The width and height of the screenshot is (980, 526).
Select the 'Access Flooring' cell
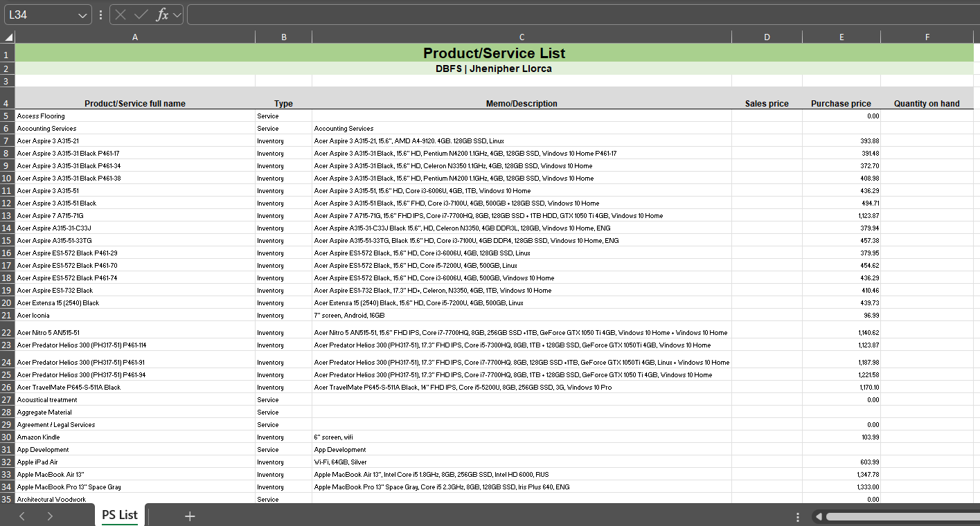pos(135,116)
